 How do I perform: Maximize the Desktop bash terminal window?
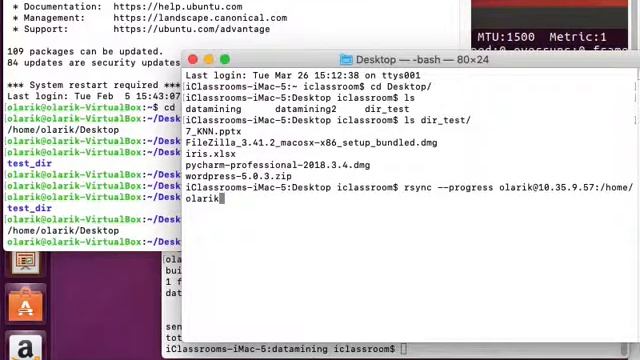pos(225,60)
